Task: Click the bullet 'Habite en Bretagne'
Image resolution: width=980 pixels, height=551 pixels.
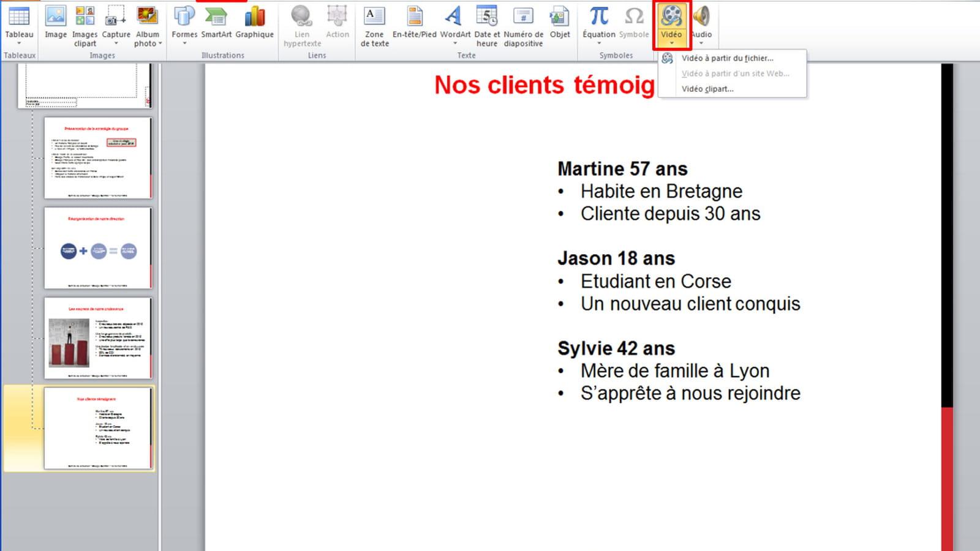Action: (x=661, y=191)
